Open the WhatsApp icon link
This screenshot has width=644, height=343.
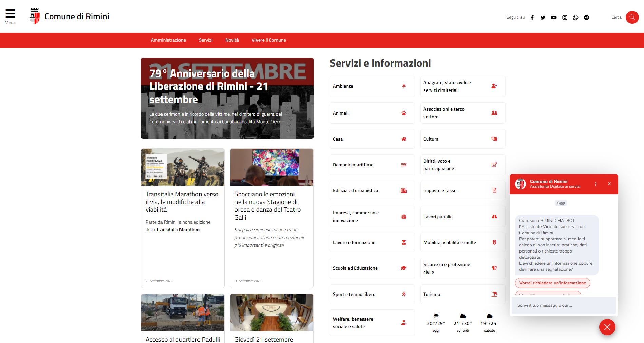pyautogui.click(x=575, y=18)
